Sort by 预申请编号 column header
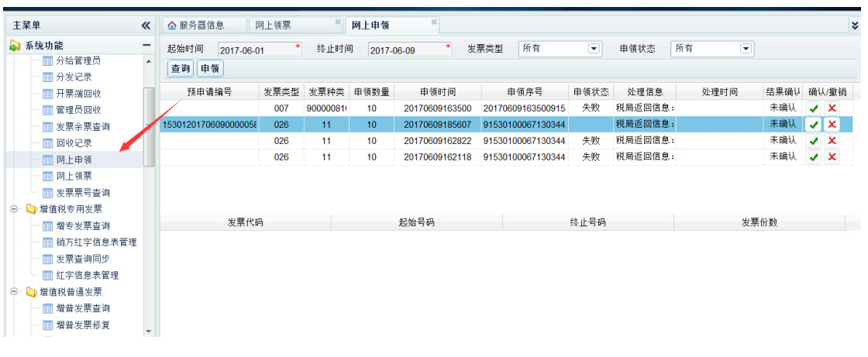Screen dimensions: 868x357 pos(210,92)
